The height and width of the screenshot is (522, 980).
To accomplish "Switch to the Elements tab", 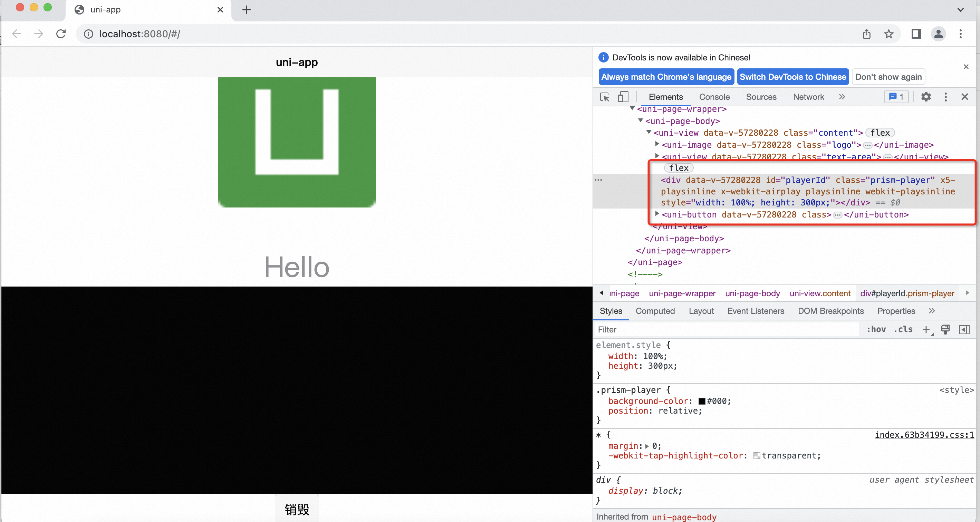I will [x=665, y=97].
